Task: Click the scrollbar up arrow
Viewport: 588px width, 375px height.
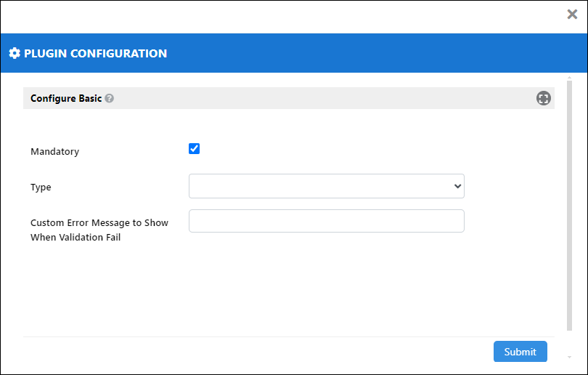Action: (569, 78)
